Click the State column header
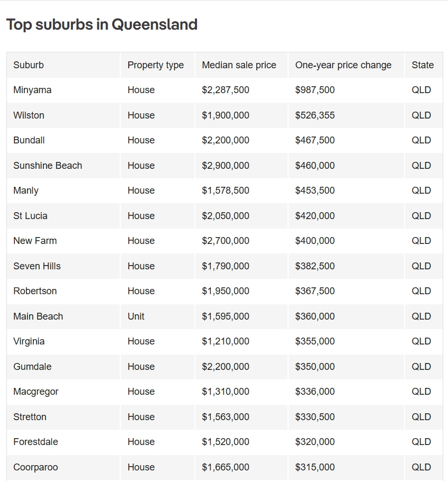The height and width of the screenshot is (481, 448). point(423,65)
